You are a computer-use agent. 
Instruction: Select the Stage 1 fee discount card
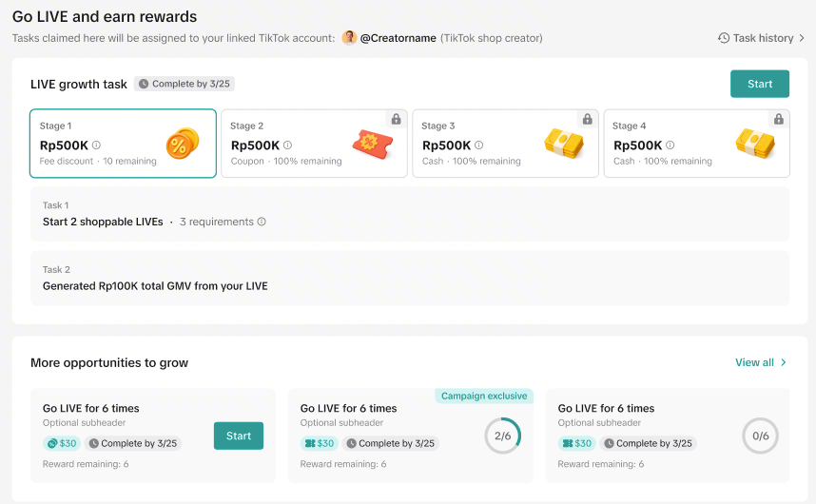coord(123,144)
